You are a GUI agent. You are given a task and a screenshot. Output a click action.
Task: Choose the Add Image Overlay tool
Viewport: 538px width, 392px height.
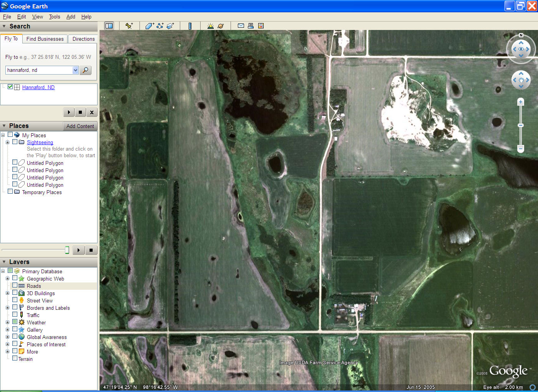click(170, 26)
